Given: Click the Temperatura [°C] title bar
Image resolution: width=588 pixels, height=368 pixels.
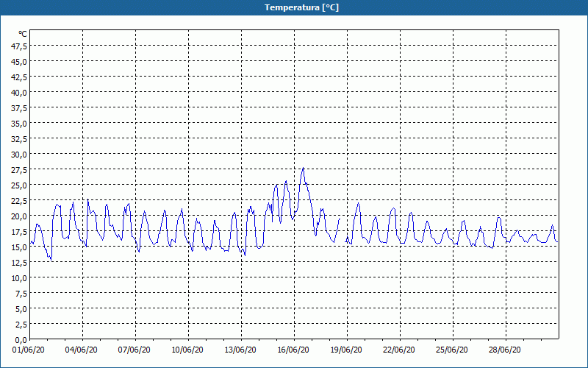Looking at the screenshot, I should coord(294,7).
